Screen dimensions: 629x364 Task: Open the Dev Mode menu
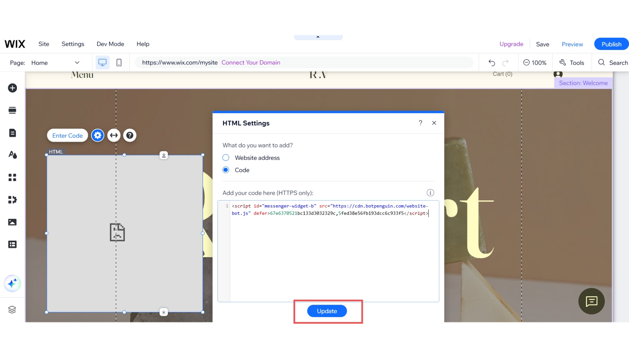point(110,44)
